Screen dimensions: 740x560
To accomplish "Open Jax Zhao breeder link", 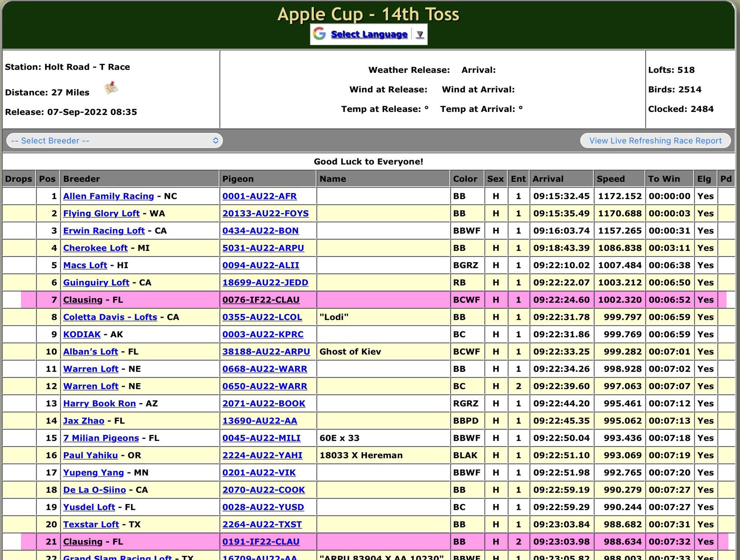I will pos(83,421).
